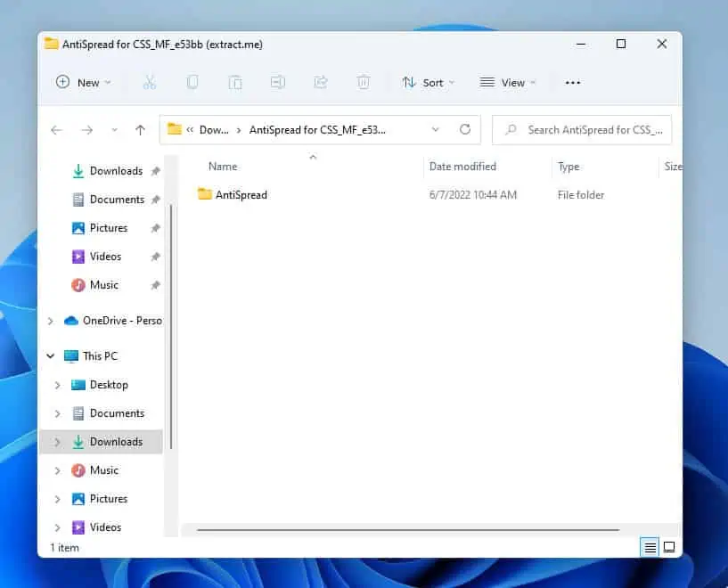Click the 6/7/2022 10:44 AM date cell
Image resolution: width=728 pixels, height=588 pixels.
(x=472, y=195)
